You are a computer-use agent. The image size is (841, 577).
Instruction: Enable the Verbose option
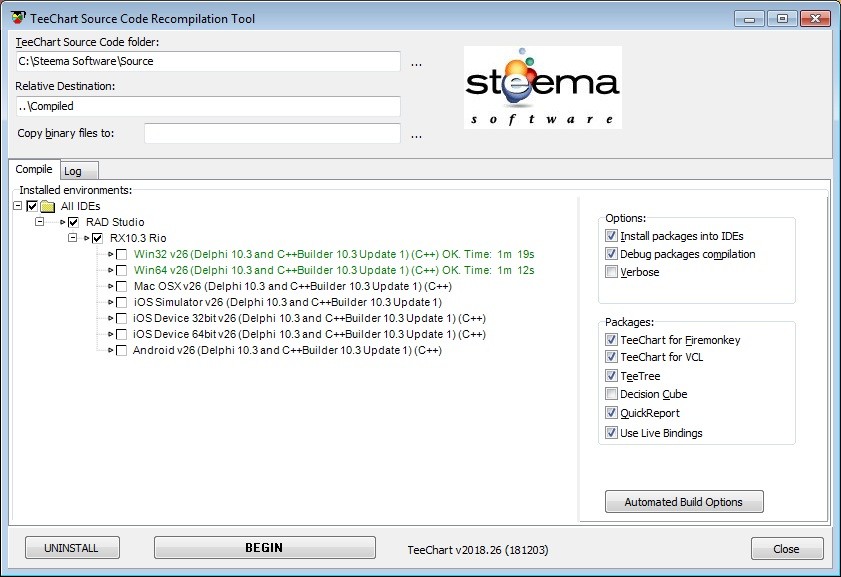coord(611,272)
